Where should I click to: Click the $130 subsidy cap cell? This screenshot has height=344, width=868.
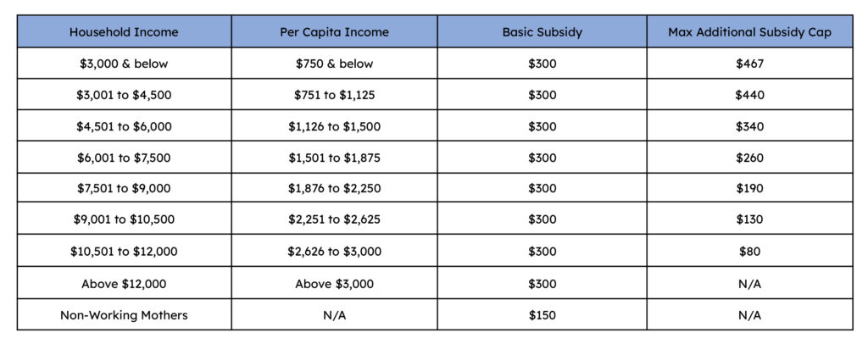click(x=749, y=219)
